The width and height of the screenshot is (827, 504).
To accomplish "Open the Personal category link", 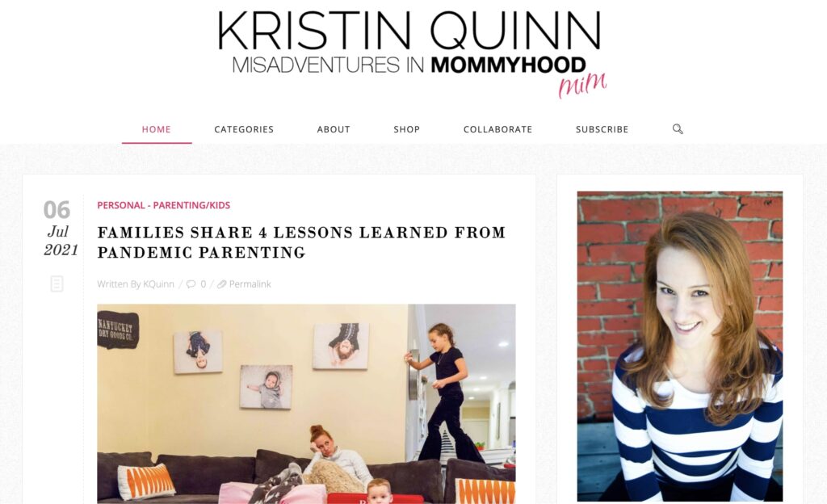I will tap(121, 205).
